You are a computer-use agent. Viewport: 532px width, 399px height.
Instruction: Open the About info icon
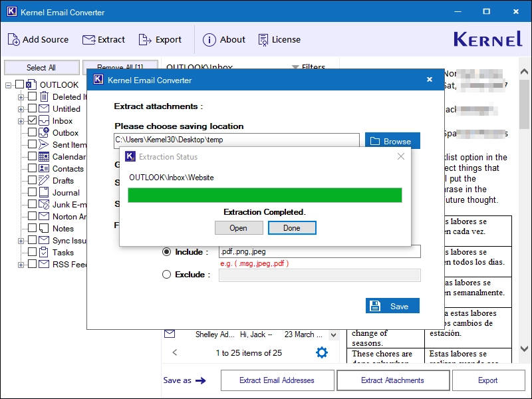pos(209,40)
